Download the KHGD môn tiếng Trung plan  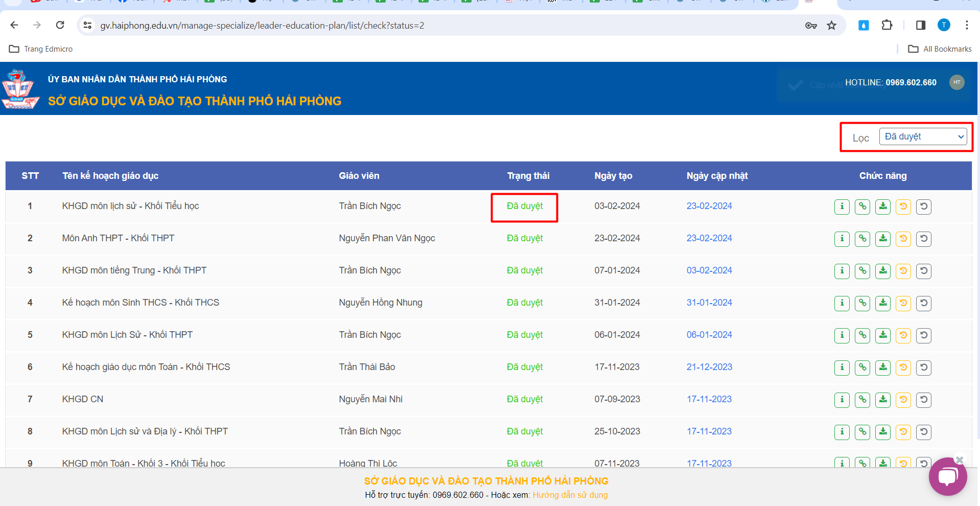(x=882, y=271)
